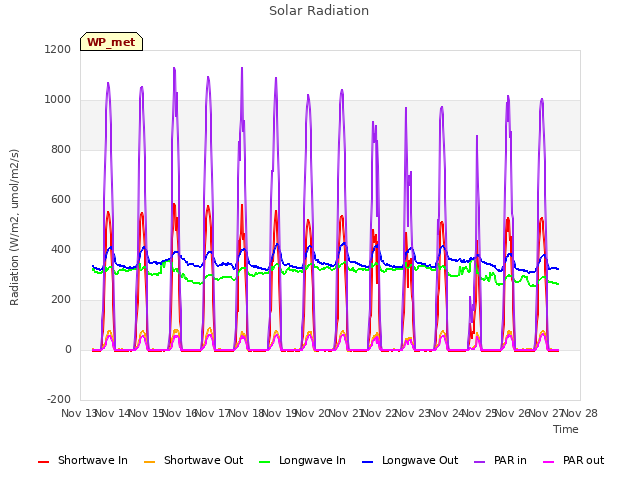The height and width of the screenshot is (480, 640).
Task: Click the green Longwave In legend swatch
Action: pos(264,462)
